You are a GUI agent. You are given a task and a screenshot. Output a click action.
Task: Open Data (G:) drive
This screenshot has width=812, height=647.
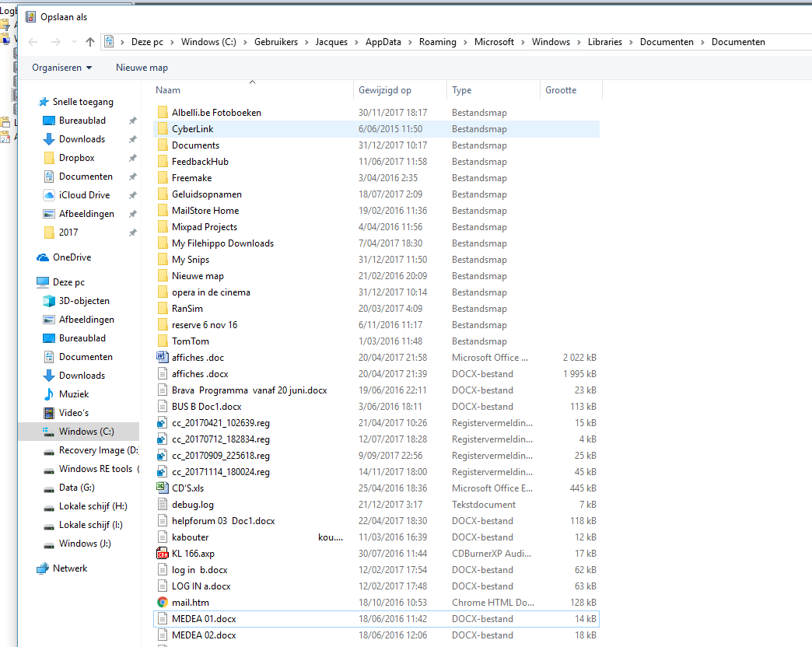click(69, 488)
